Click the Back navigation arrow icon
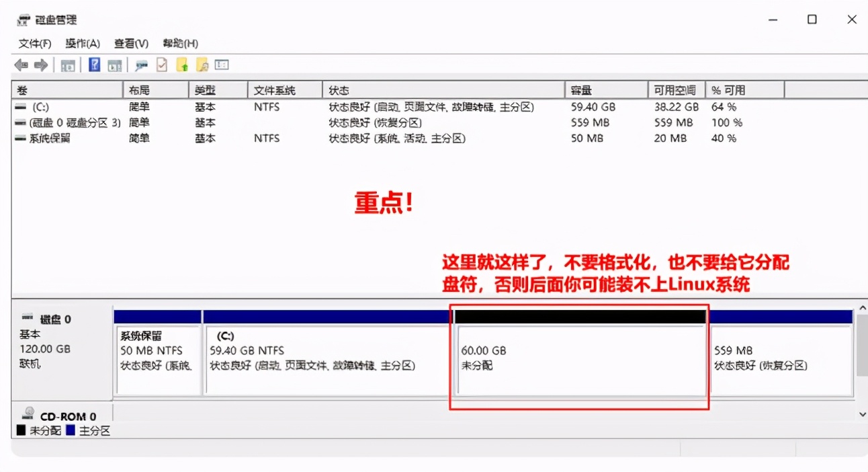The height and width of the screenshot is (472, 868). pos(20,65)
